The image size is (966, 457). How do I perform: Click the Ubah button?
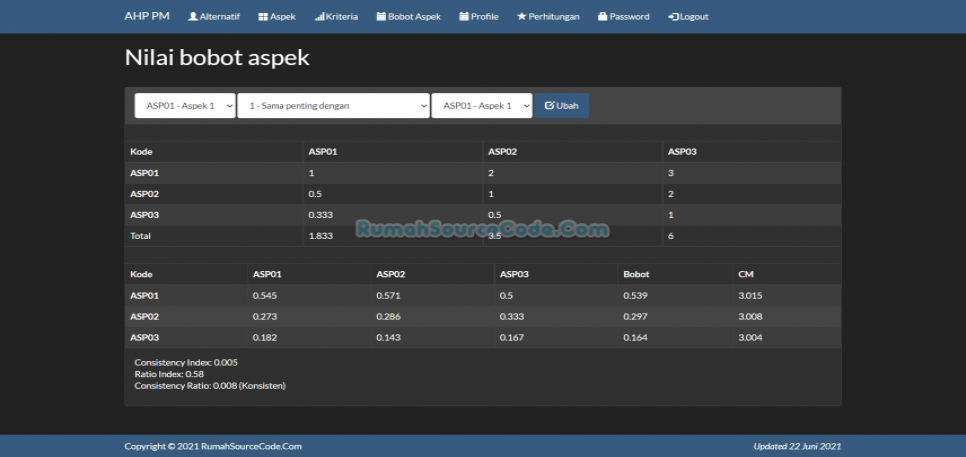click(x=561, y=106)
